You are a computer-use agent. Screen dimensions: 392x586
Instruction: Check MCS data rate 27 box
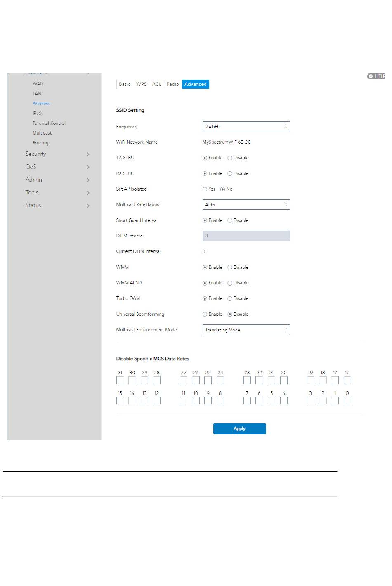(184, 380)
